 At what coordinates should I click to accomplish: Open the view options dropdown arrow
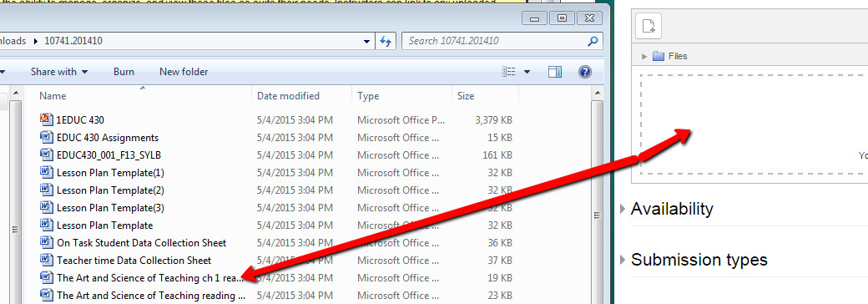527,72
